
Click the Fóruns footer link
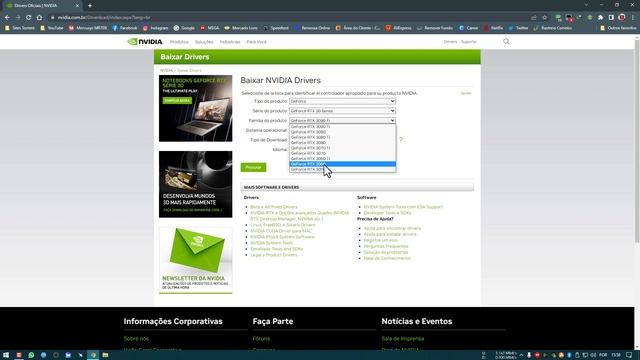point(261,339)
